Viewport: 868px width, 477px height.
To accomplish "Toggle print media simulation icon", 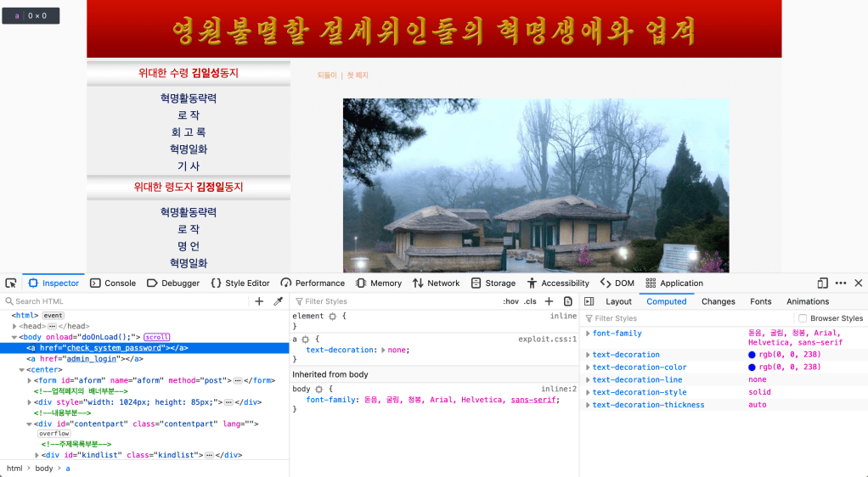I will point(568,301).
